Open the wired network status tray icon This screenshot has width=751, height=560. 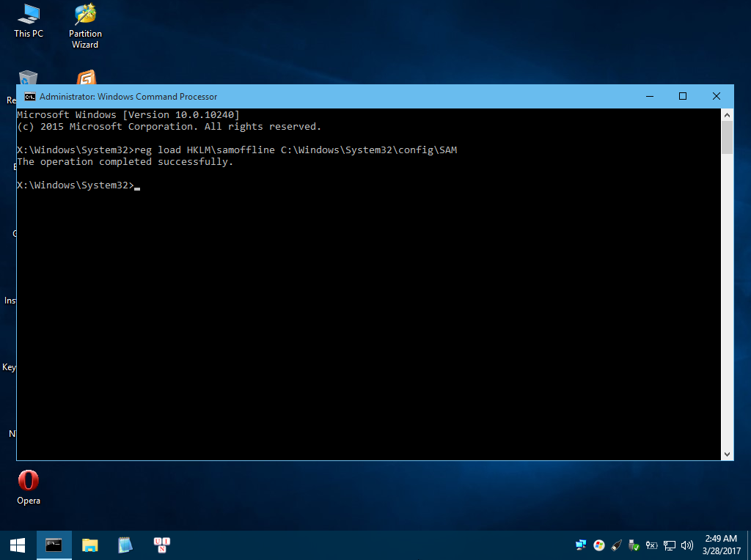coord(669,545)
